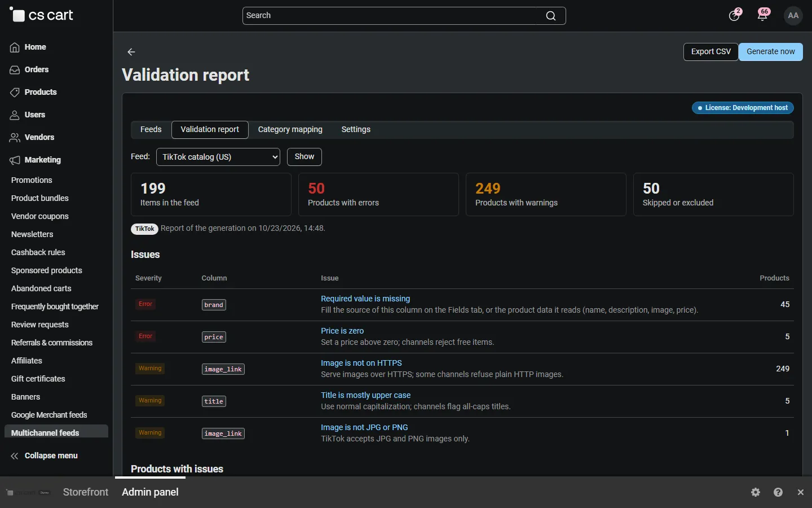The width and height of the screenshot is (812, 508).
Task: Open the AA user avatar menu
Action: (793, 15)
